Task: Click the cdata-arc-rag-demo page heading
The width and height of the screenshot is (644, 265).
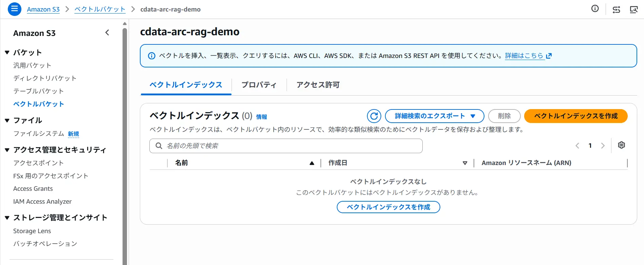Action: [x=190, y=32]
